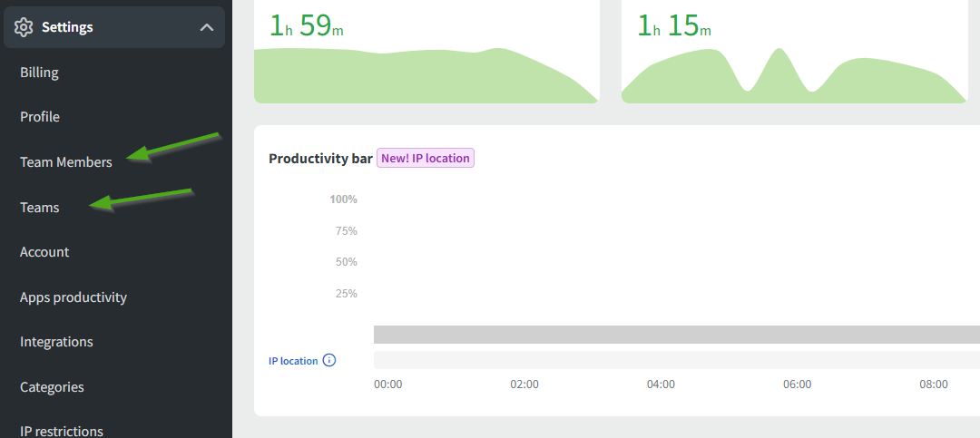The width and height of the screenshot is (980, 438).
Task: Open the Billing settings page
Action: click(39, 73)
